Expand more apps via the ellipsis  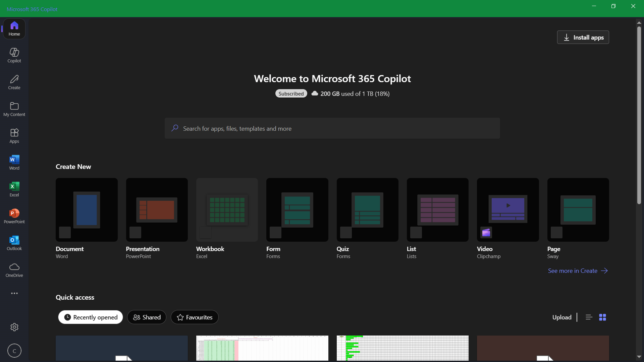point(14,293)
